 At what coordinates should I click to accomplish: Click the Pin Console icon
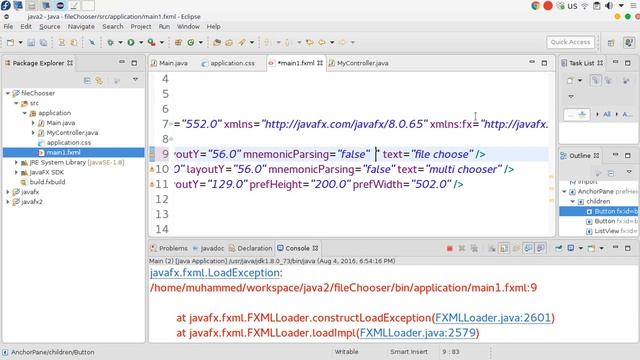(558, 248)
